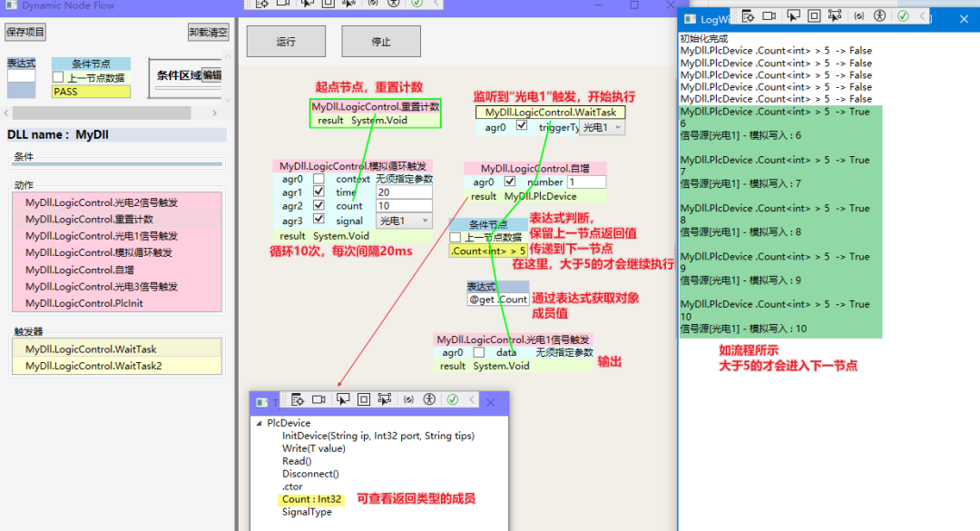Select Count : Int32 member in tree
The height and width of the screenshot is (531, 980).
(x=311, y=499)
